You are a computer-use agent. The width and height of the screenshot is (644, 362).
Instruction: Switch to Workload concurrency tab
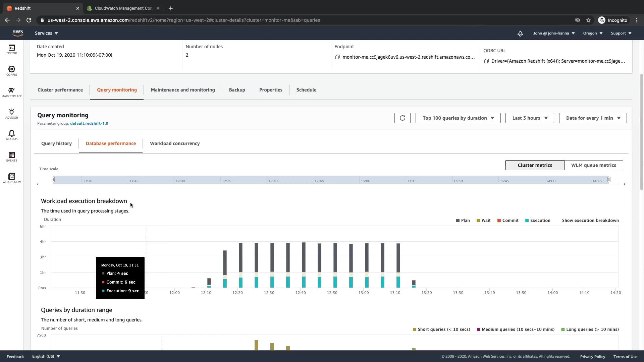[175, 143]
